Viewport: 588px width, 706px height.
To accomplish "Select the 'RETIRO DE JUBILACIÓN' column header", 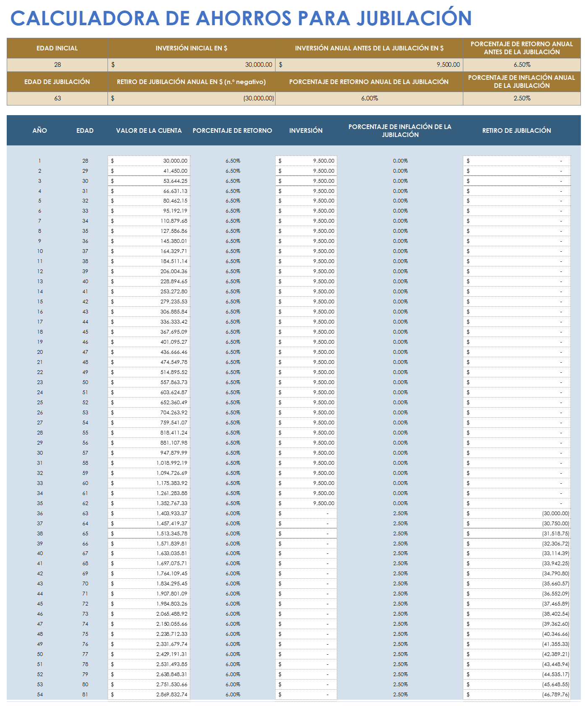I will click(x=517, y=131).
